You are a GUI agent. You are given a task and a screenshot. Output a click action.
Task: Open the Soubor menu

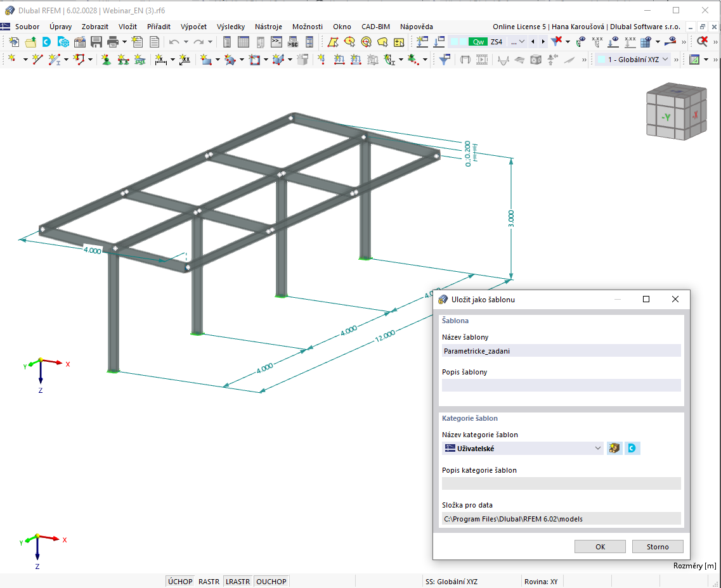[x=27, y=27]
